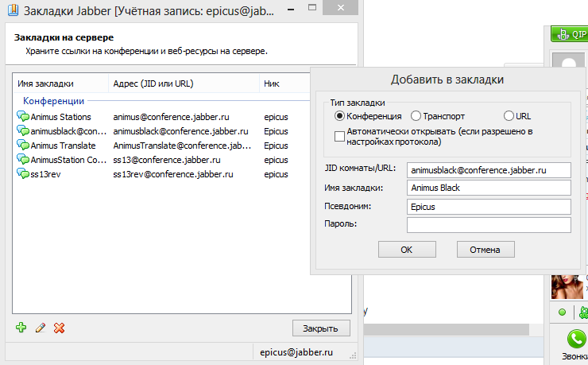Viewport: 588px width, 365px height.
Task: Click the bookmarks book icon in title bar
Action: click(x=14, y=10)
